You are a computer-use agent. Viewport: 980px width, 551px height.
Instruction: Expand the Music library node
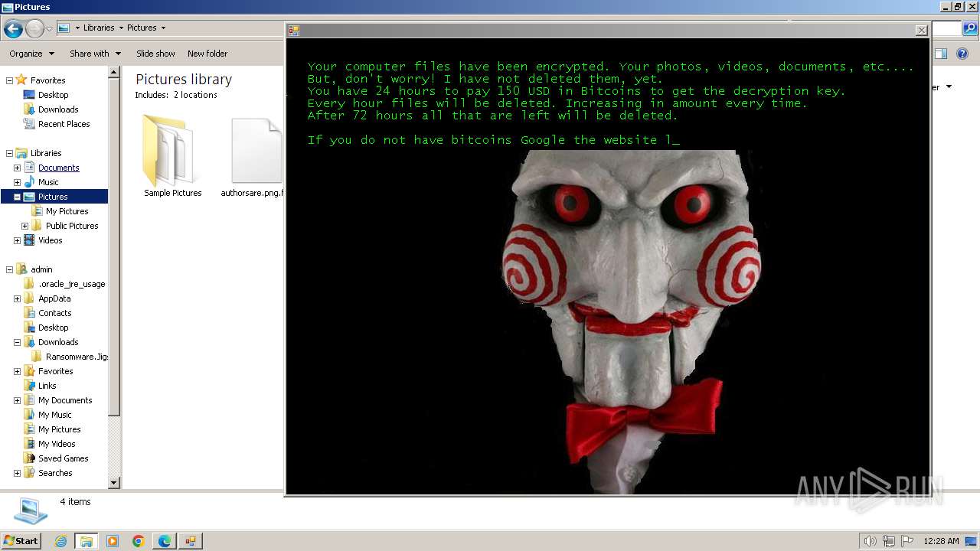click(x=17, y=182)
